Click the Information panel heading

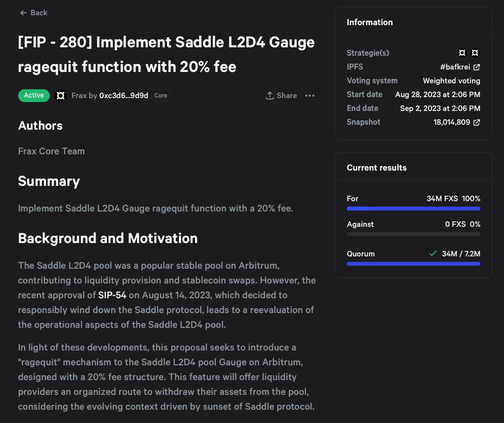click(x=370, y=22)
